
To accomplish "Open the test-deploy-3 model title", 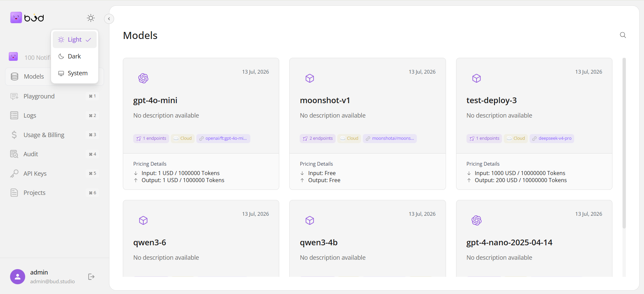I will [492, 100].
